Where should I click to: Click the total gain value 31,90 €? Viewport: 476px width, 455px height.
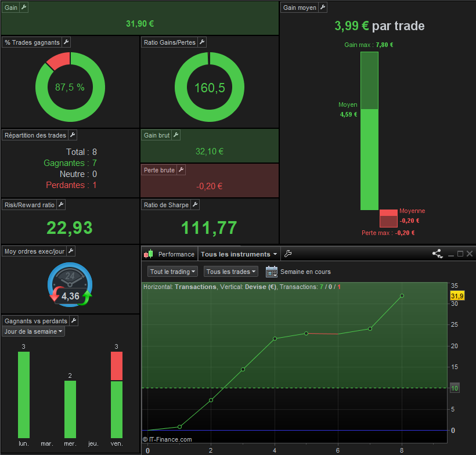[140, 24]
